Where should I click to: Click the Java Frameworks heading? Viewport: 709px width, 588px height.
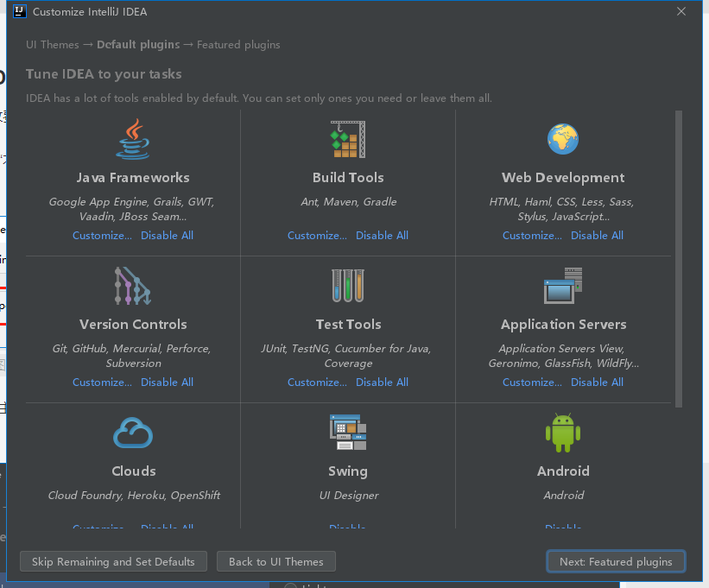point(132,178)
